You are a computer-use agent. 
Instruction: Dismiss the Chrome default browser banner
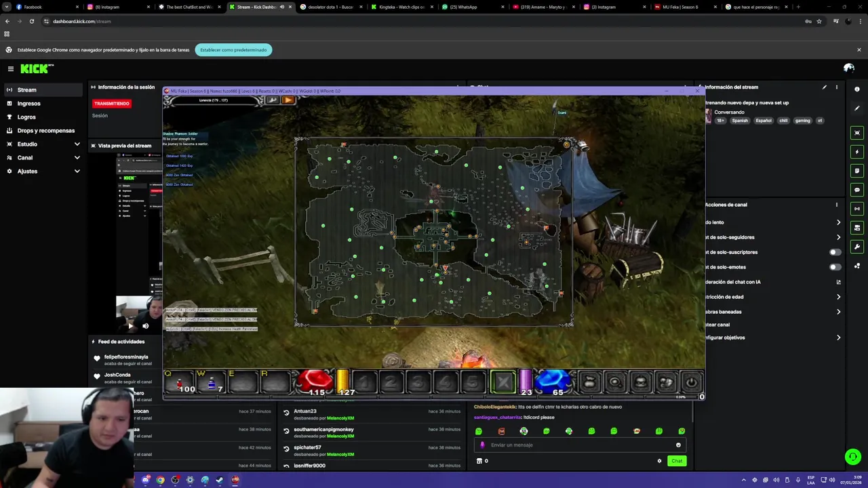(859, 49)
